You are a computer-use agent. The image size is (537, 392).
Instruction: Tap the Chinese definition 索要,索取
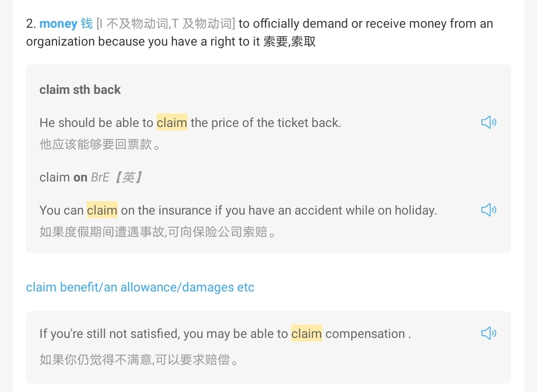click(x=290, y=42)
